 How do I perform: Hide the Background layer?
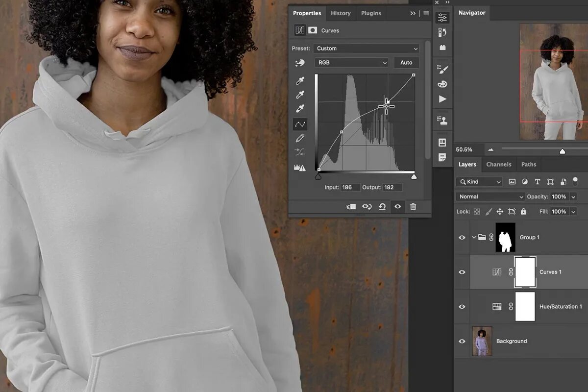[462, 341]
